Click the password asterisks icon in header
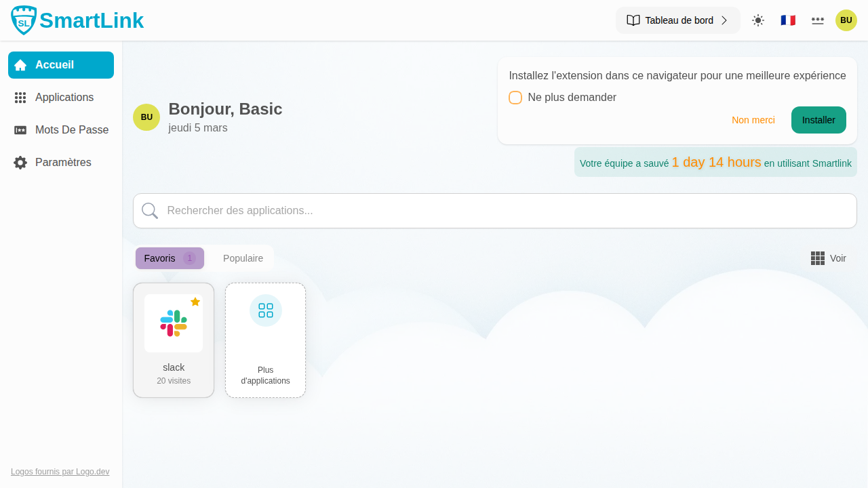The height and width of the screenshot is (488, 868). tap(818, 20)
